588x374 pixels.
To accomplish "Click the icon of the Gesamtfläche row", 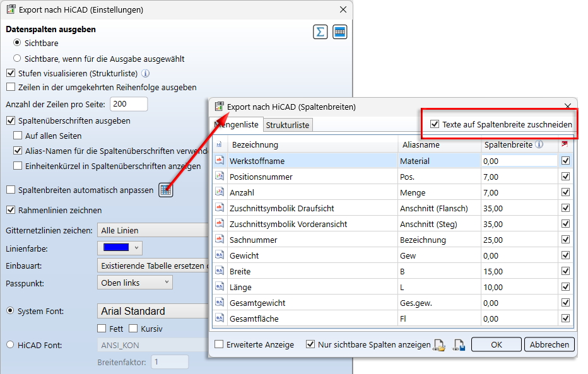I will coord(220,318).
